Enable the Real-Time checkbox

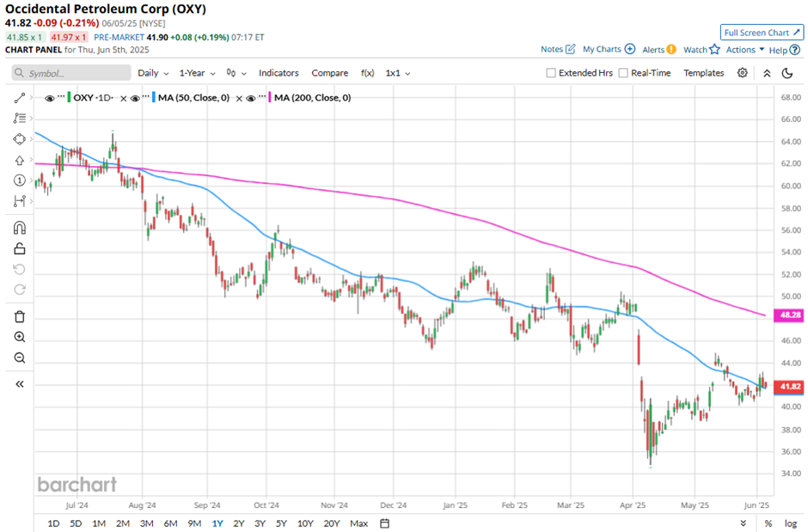tap(623, 73)
